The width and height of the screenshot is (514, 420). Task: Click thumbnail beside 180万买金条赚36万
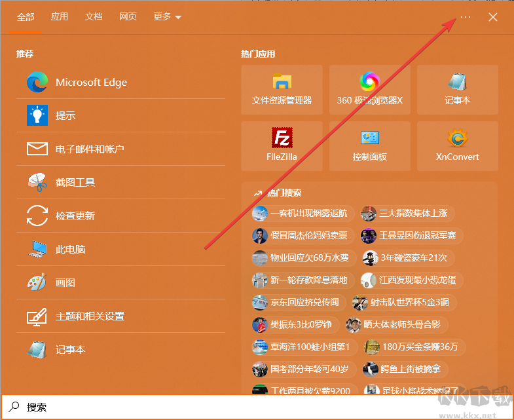coord(372,347)
